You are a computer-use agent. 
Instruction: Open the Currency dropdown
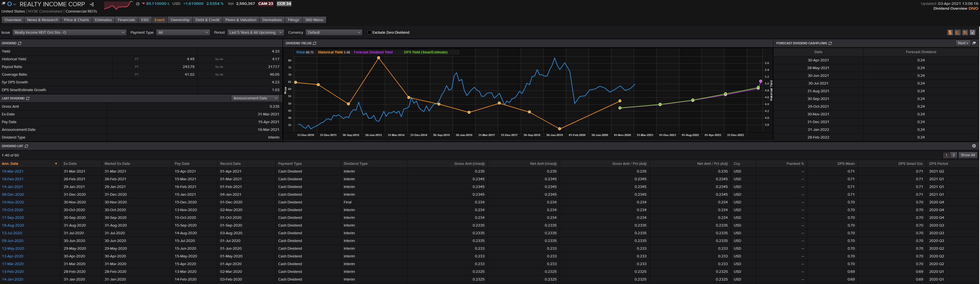334,33
